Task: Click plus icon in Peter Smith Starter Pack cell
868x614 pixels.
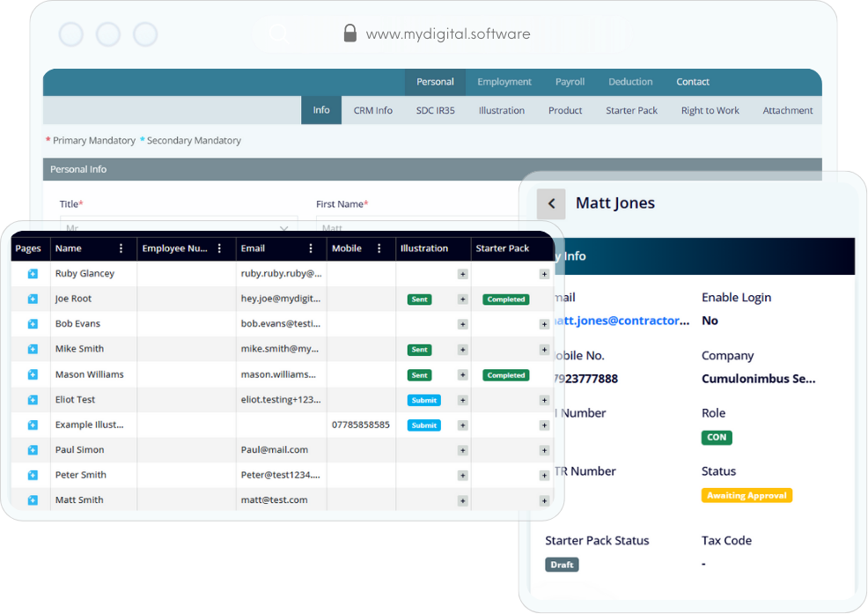Action: click(x=544, y=476)
